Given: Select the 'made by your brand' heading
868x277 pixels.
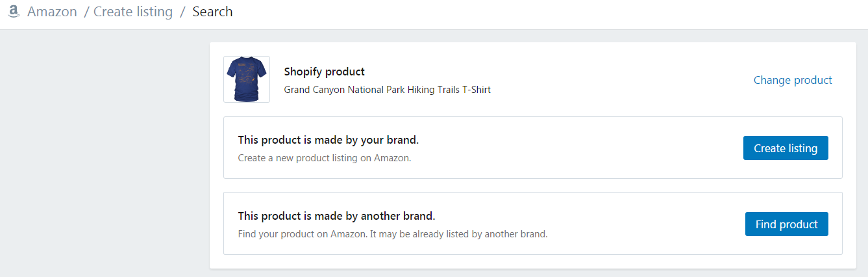Looking at the screenshot, I should click(x=329, y=140).
